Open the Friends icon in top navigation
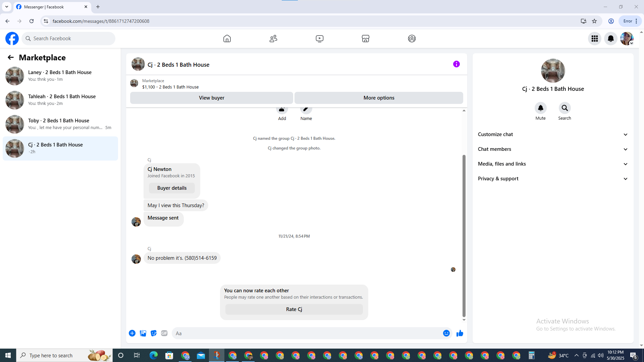This screenshot has height=362, width=644. pos(273,39)
